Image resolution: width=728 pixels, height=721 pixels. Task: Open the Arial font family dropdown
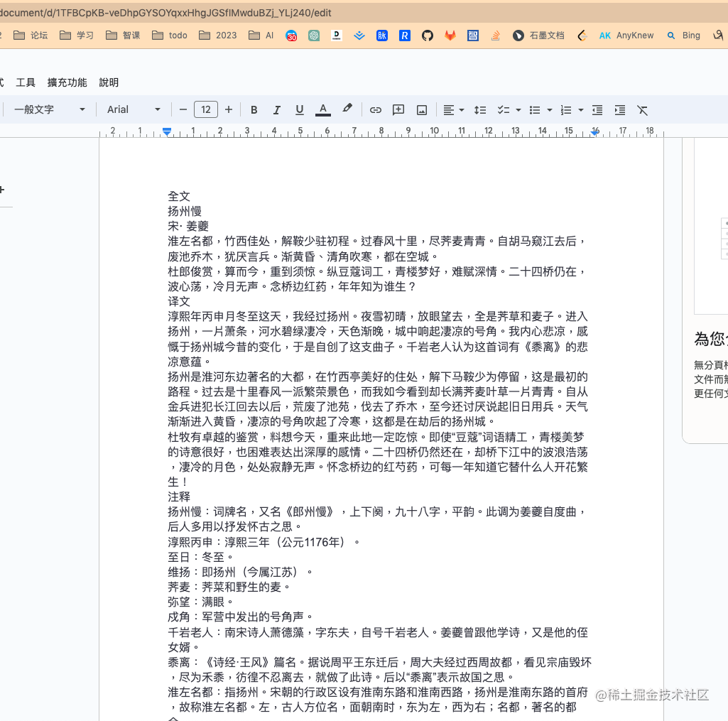tap(134, 109)
